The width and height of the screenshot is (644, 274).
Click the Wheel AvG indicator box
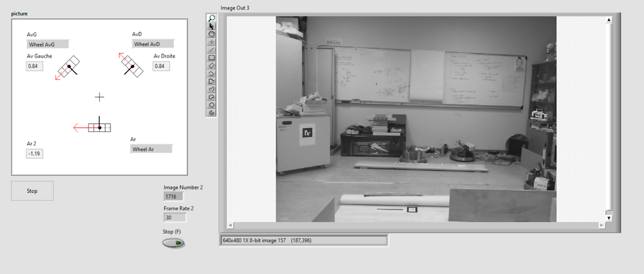click(47, 44)
